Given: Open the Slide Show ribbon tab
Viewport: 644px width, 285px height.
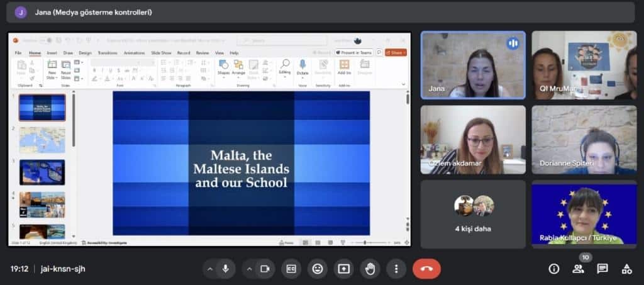Looking at the screenshot, I should (x=161, y=53).
